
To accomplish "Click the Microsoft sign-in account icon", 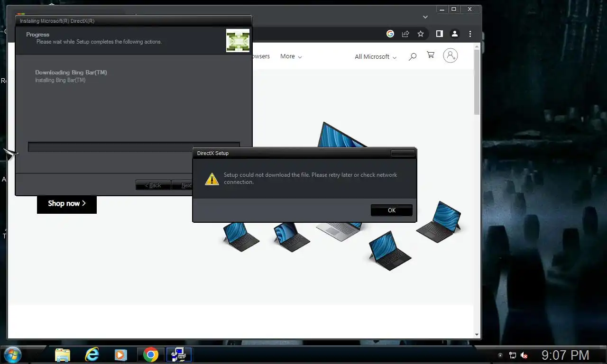I will (x=450, y=55).
